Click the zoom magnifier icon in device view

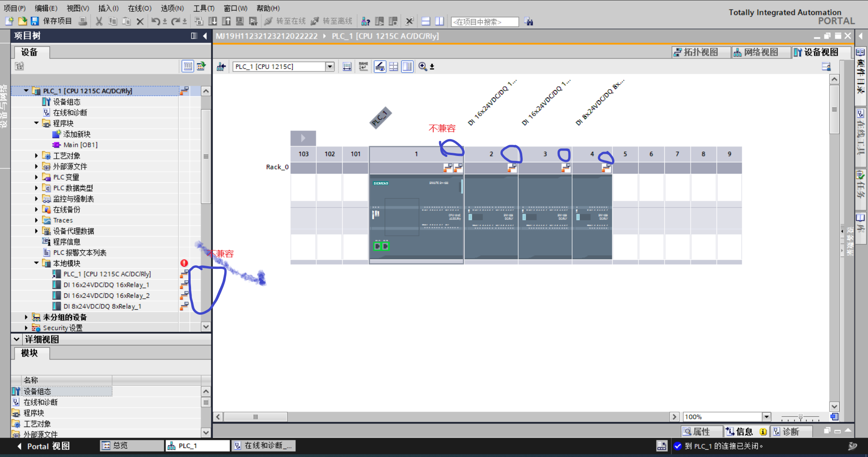pos(422,67)
